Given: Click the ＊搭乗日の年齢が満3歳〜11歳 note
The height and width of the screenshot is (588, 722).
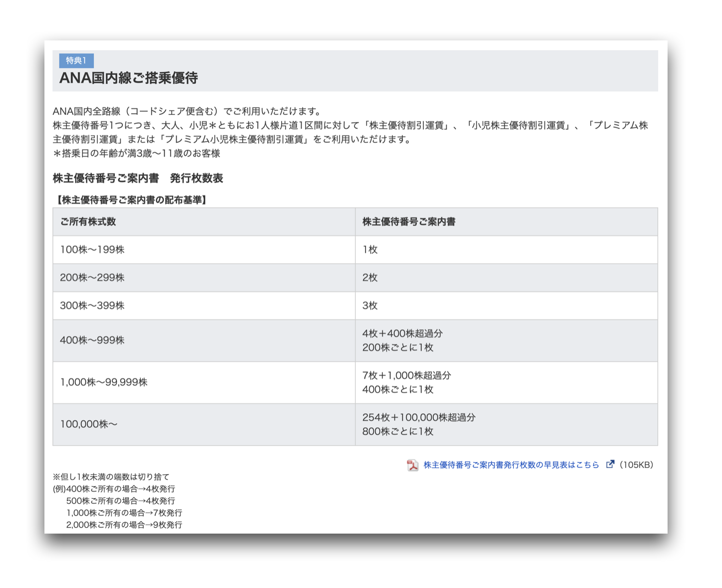Looking at the screenshot, I should click(136, 153).
